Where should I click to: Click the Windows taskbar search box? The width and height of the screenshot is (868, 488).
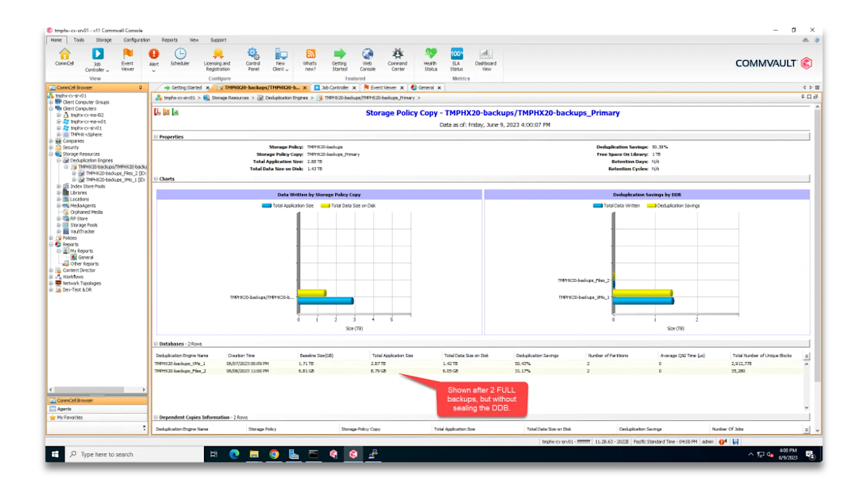point(134,454)
